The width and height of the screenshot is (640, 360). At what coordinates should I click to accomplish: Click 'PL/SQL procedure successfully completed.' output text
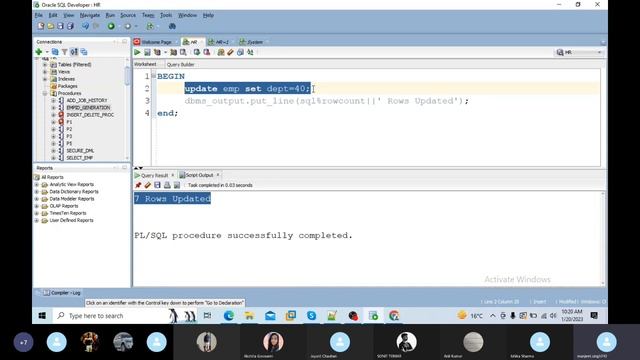coord(243,236)
